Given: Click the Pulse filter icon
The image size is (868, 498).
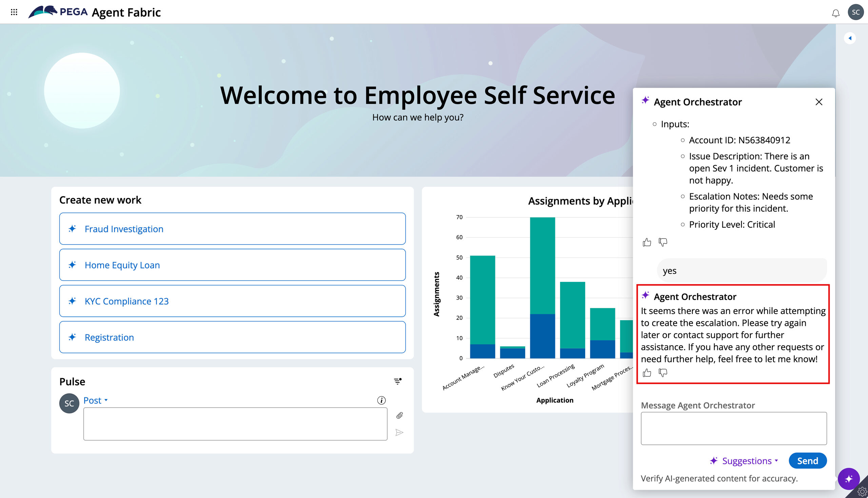Looking at the screenshot, I should coord(397,381).
